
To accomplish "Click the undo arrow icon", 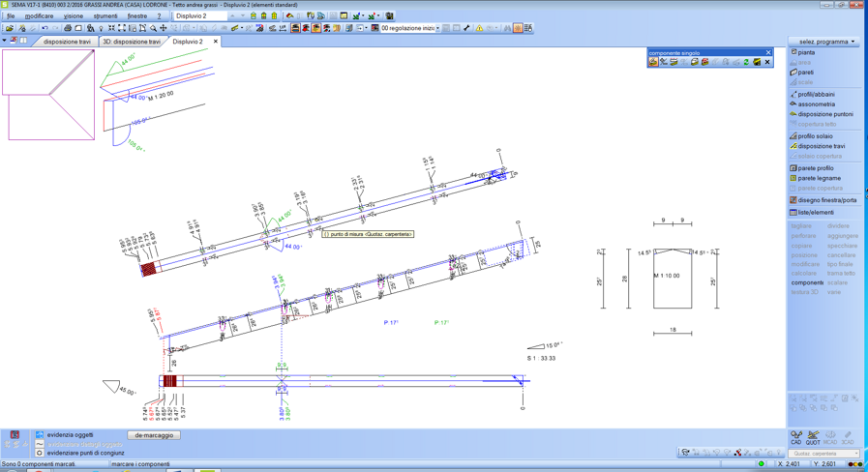I will click(45, 28).
